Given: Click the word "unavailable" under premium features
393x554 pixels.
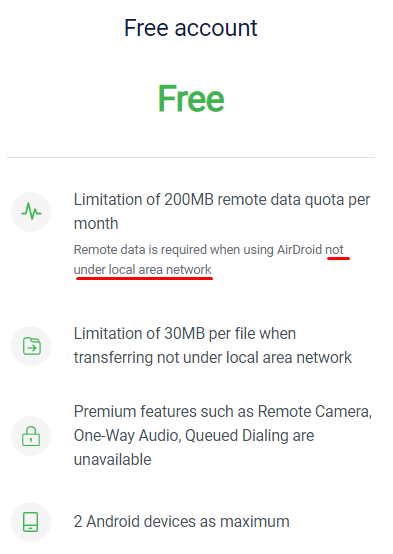Looking at the screenshot, I should pos(112,460).
